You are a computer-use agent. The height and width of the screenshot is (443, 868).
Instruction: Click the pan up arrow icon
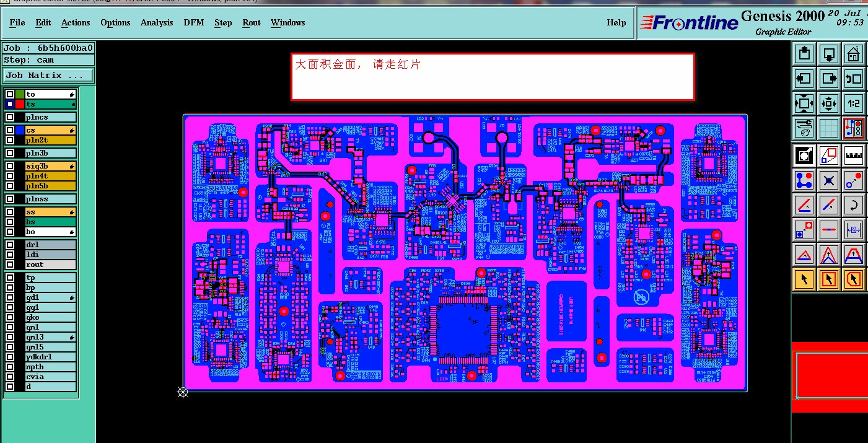click(804, 54)
